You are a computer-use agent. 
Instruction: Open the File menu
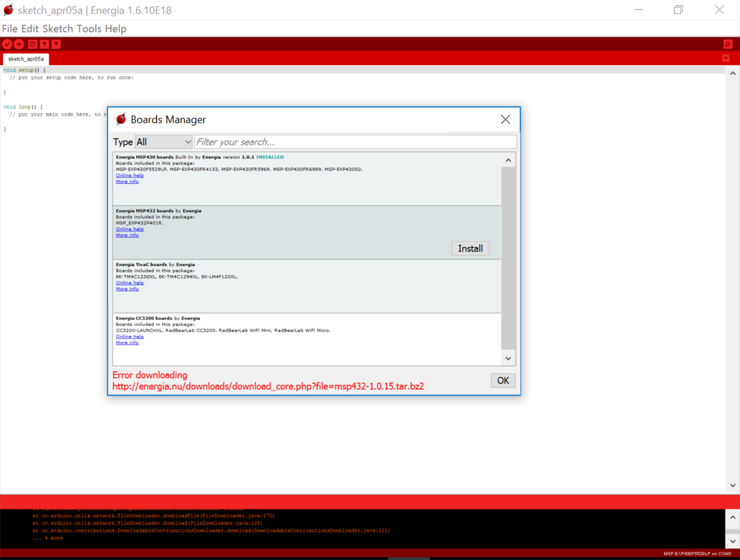coord(10,28)
